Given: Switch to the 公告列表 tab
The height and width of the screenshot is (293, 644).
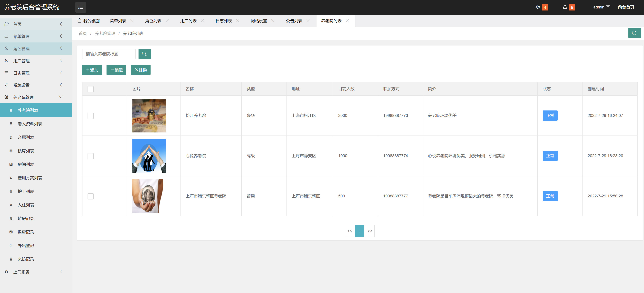Looking at the screenshot, I should pyautogui.click(x=294, y=21).
